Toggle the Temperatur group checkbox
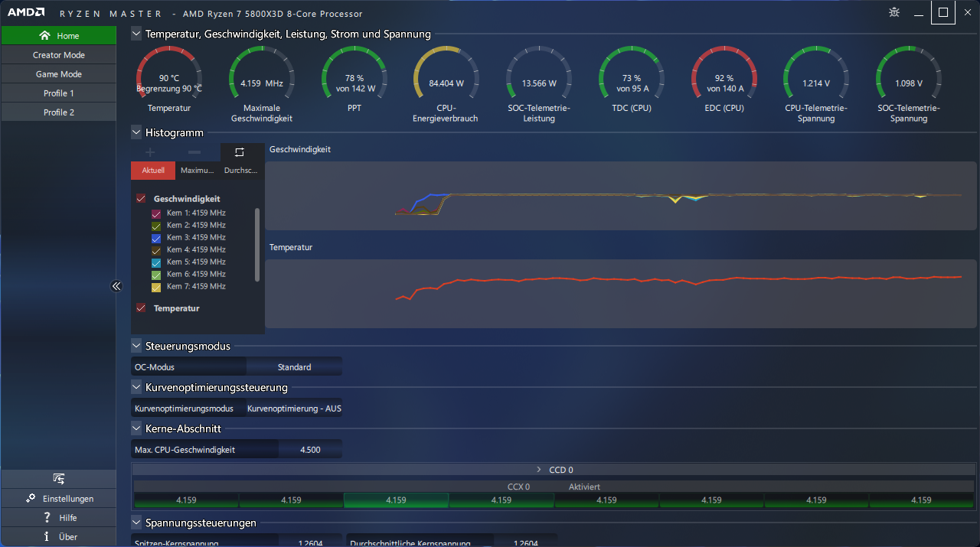The height and width of the screenshot is (547, 980). (x=141, y=308)
